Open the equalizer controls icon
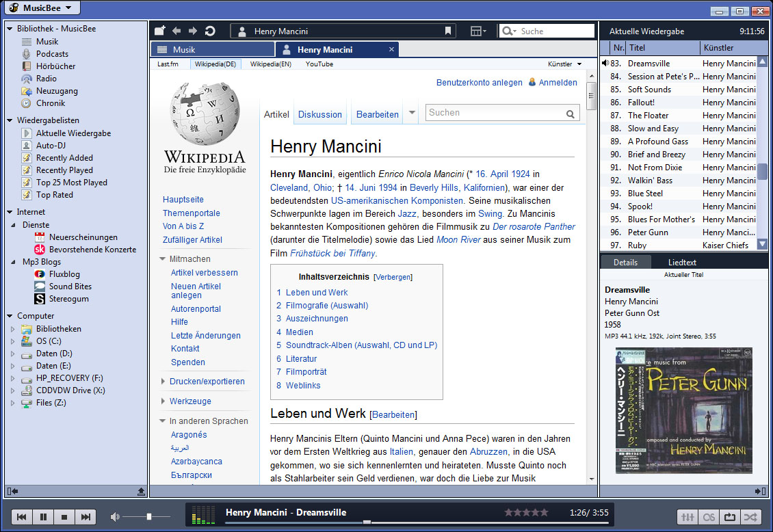This screenshot has width=773, height=532. pyautogui.click(x=687, y=517)
